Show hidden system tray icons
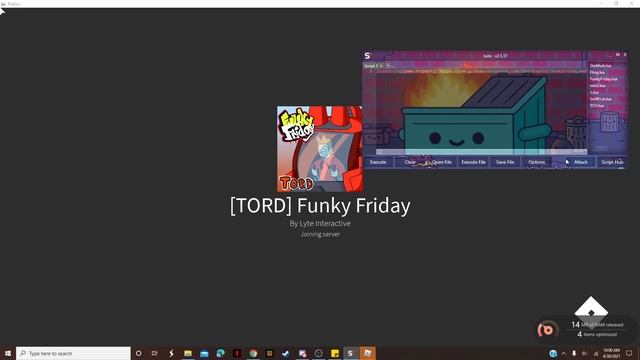The image size is (640, 360). [564, 353]
